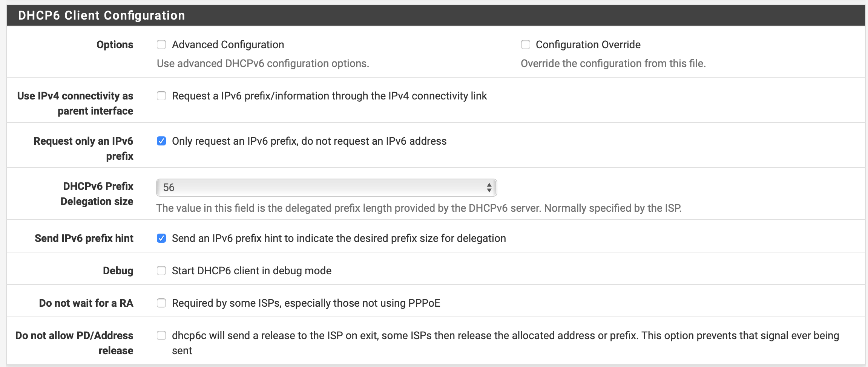Disable the Send IPv6 prefix hint checkbox
Image resolution: width=868 pixels, height=367 pixels.
click(161, 239)
